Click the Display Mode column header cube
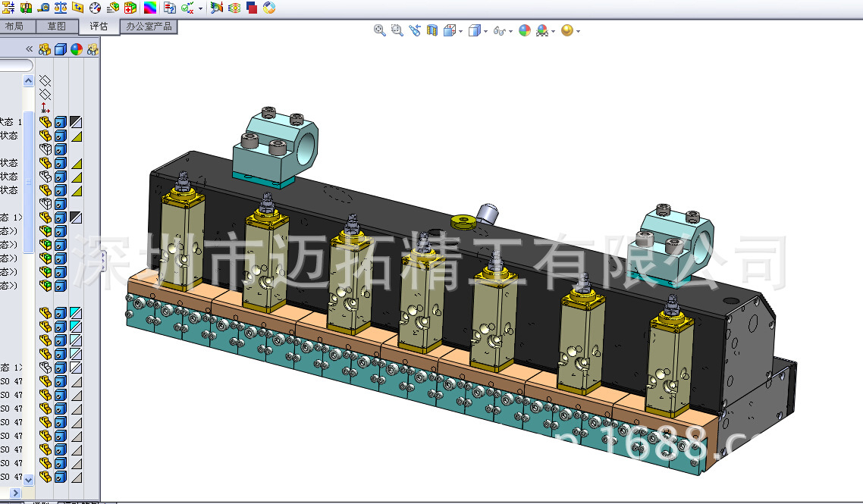Viewport: 863px width, 504px height. [61, 49]
